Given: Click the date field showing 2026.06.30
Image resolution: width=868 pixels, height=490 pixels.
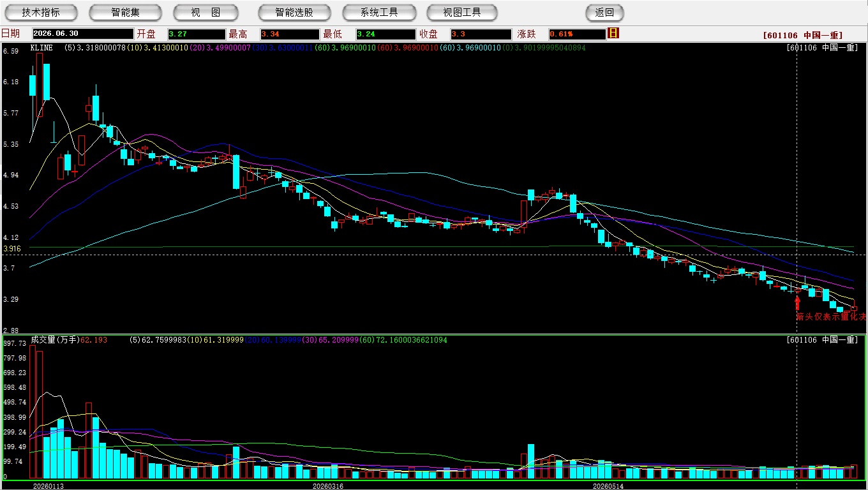Looking at the screenshot, I should [x=82, y=34].
